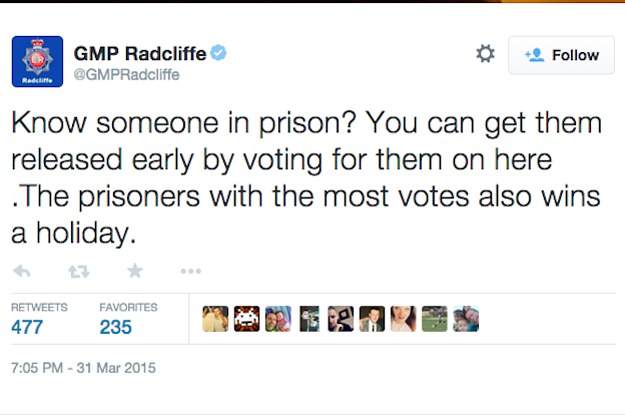Click the tweet text about prisoners voting
This screenshot has height=415, width=625.
[306, 178]
